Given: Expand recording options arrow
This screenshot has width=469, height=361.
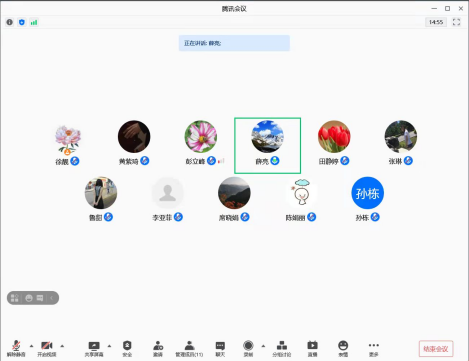Looking at the screenshot, I should tap(263, 346).
